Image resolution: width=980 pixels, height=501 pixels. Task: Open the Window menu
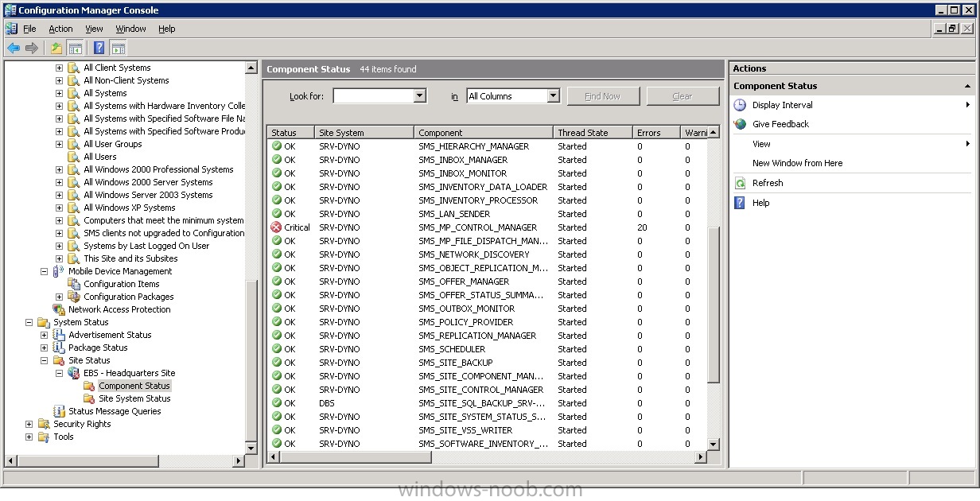(x=130, y=29)
